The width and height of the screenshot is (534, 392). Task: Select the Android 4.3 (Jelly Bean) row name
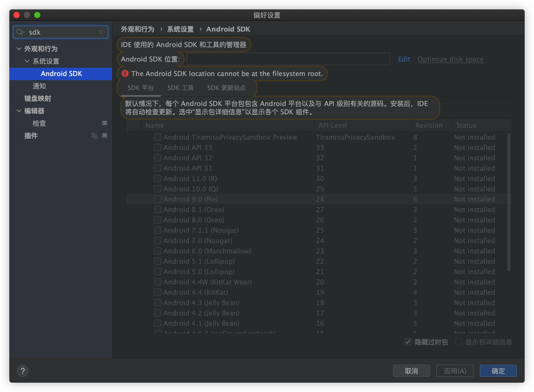click(201, 303)
